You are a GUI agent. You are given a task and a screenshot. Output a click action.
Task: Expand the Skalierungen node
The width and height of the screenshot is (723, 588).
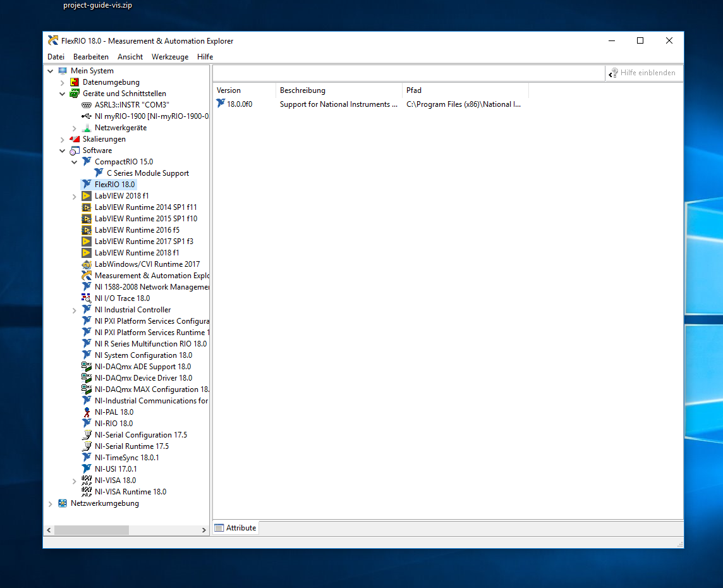pos(62,139)
